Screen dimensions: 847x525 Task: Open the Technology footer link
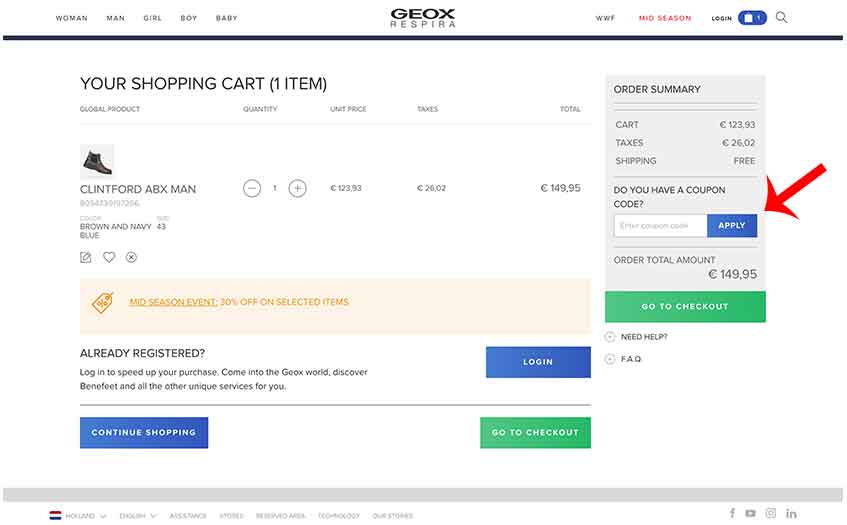coord(339,516)
